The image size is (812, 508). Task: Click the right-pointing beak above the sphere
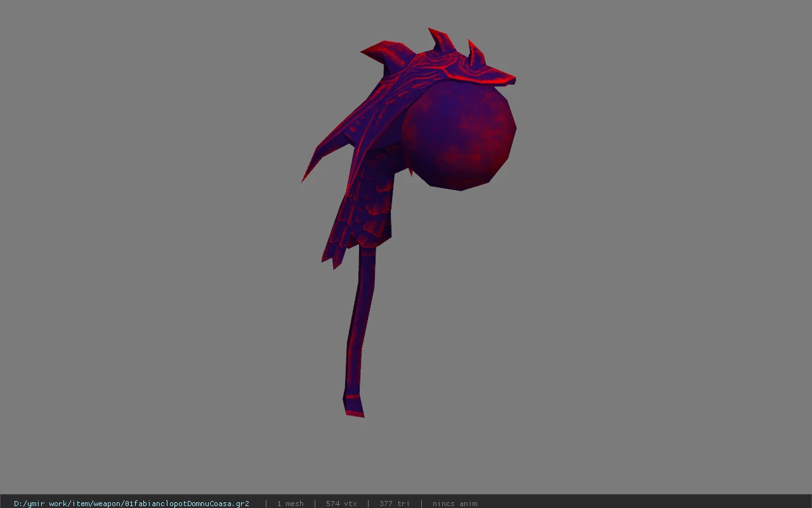[501, 78]
